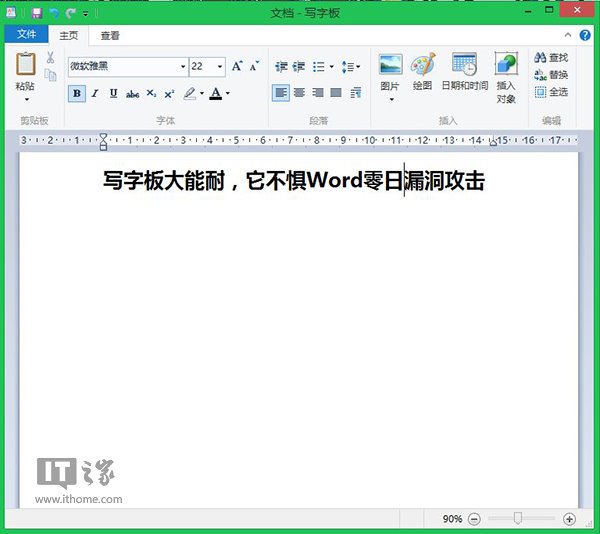Expand the Paste dropdown arrow
Image resolution: width=600 pixels, height=534 pixels.
point(27,99)
